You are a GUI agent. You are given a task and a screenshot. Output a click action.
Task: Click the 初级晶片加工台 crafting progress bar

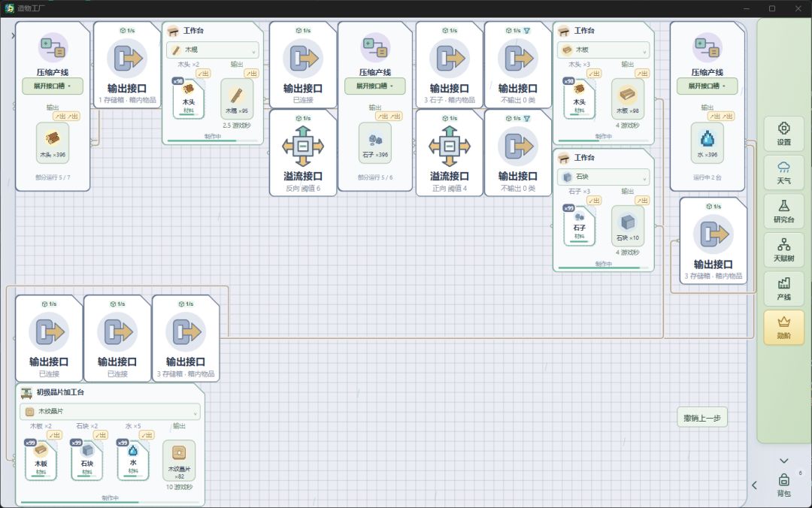(110, 502)
